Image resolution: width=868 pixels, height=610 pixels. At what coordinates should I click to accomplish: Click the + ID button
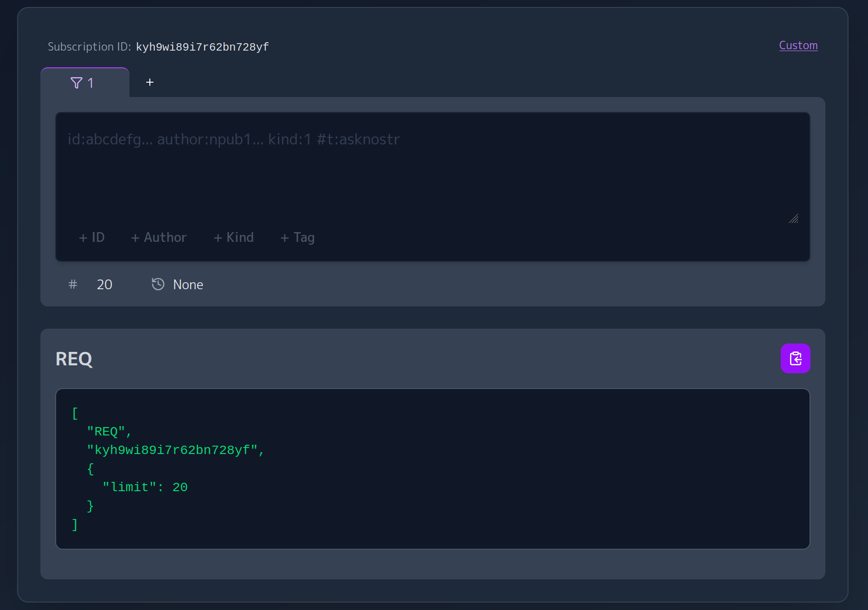tap(92, 238)
